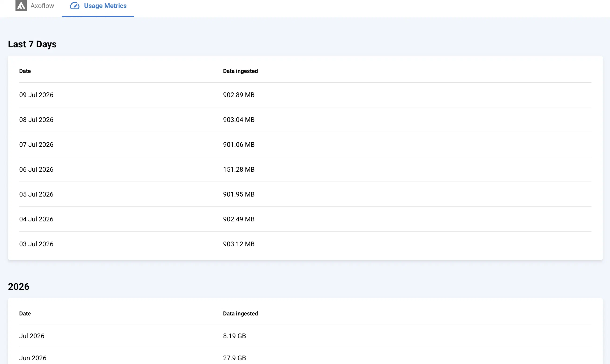Select the 901.06 MB value
The image size is (610, 364).
pos(239,144)
